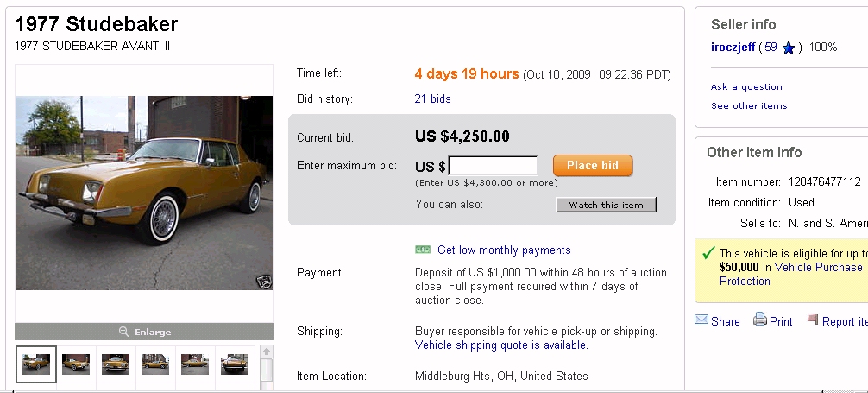Viewport: 868px width, 393px height.
Task: Click the envelope Share icon
Action: pos(701,320)
